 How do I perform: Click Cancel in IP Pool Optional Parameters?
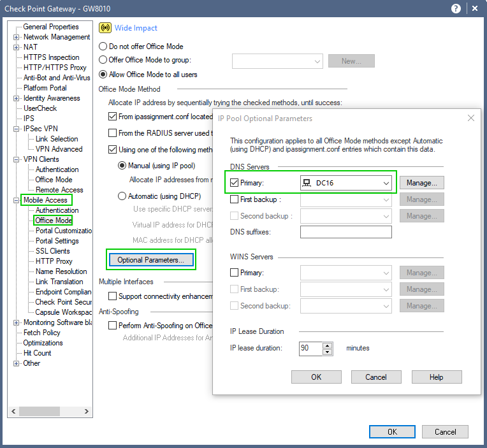tap(376, 377)
